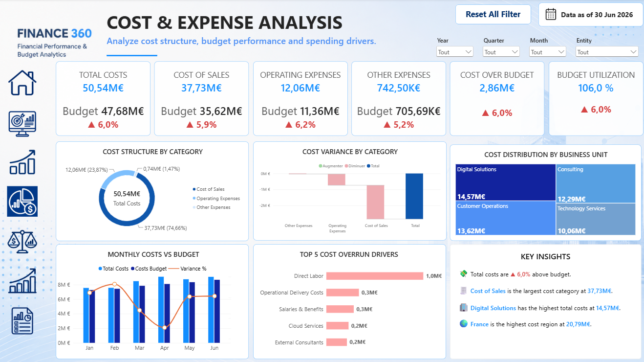Viewport: 644px width, 362px height.
Task: Click the money icon in Key Insights
Action: [464, 274]
